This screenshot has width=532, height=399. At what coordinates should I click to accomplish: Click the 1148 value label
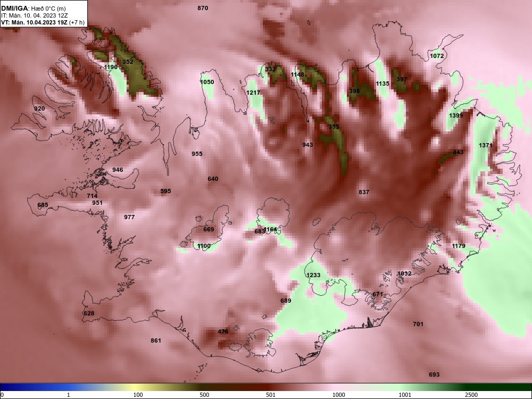click(x=297, y=74)
